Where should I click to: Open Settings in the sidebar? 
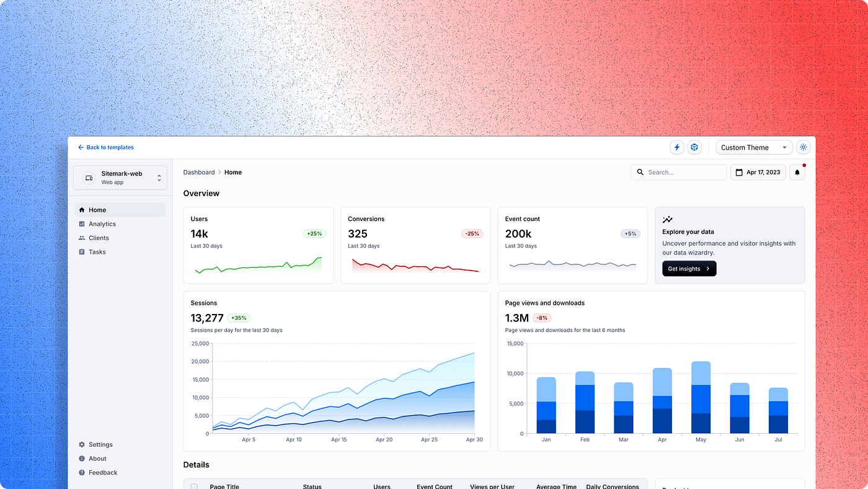120,444
